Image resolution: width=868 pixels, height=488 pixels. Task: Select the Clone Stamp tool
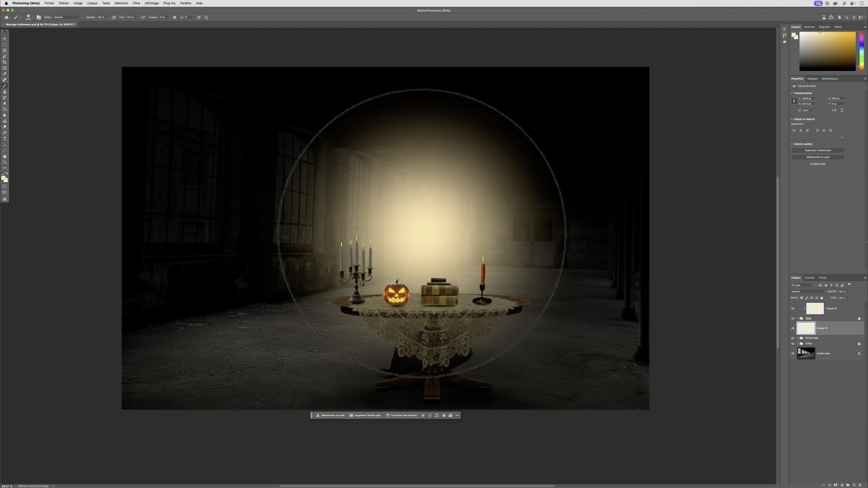5,92
